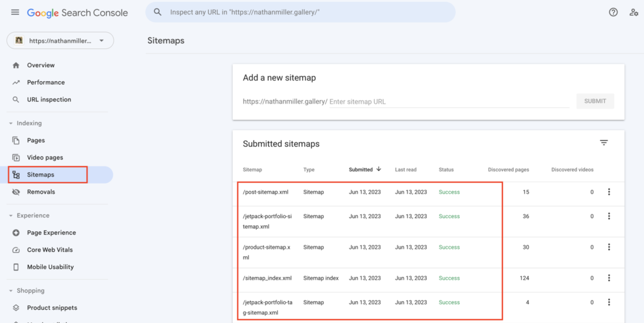644x323 pixels.
Task: Collapse the Experience section
Action: click(11, 216)
